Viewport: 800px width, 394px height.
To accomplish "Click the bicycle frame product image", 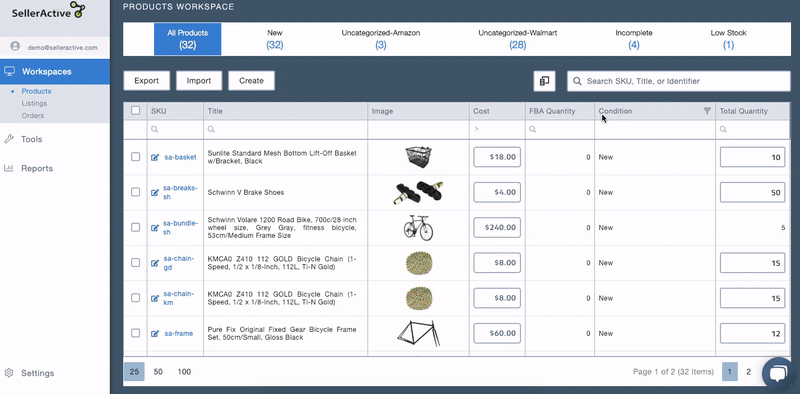I will pyautogui.click(x=418, y=333).
